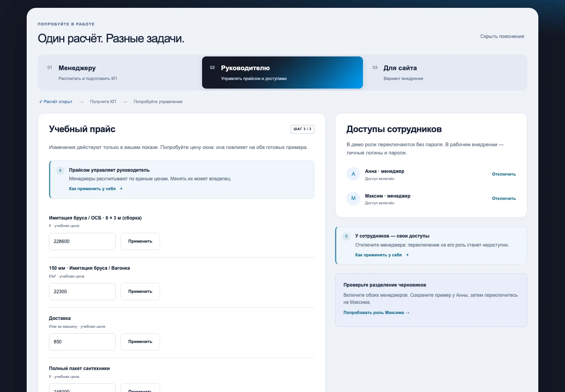565x392 pixels.
Task: Click Максим's avatar icon
Action: tap(353, 198)
